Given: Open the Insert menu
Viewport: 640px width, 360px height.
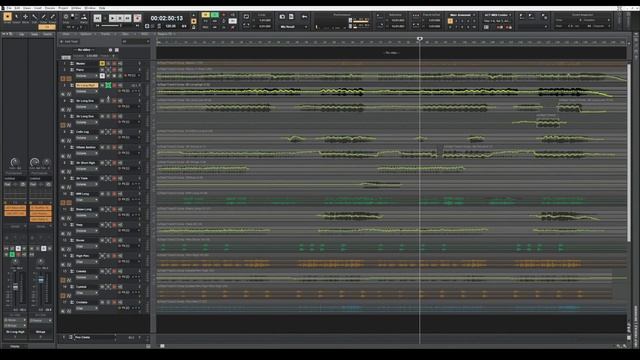Looking at the screenshot, I should 38,8.
